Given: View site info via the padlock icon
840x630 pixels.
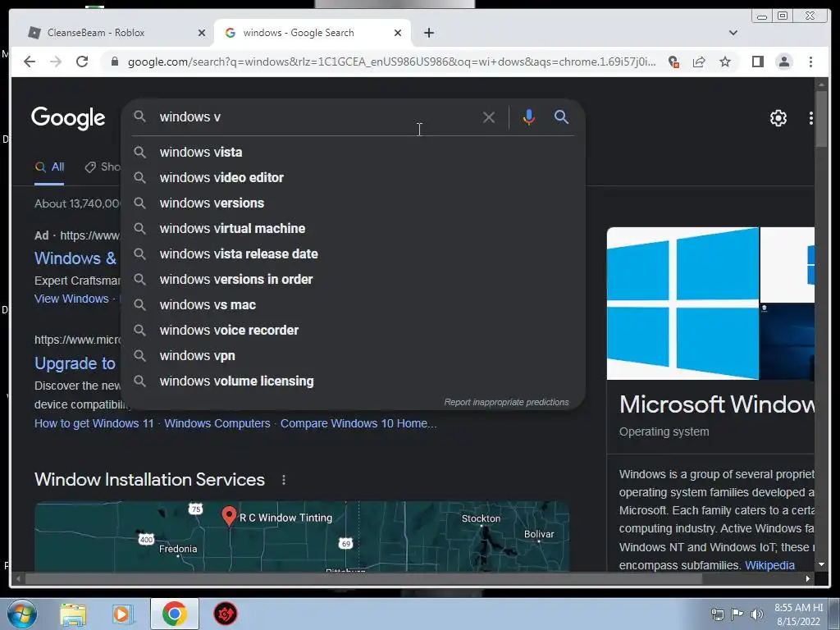Looking at the screenshot, I should click(115, 62).
